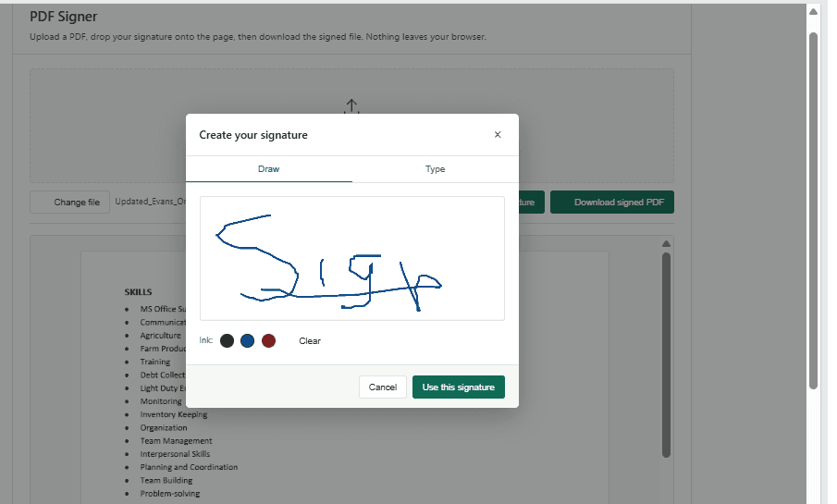Close the Create your signature dialog

point(498,134)
